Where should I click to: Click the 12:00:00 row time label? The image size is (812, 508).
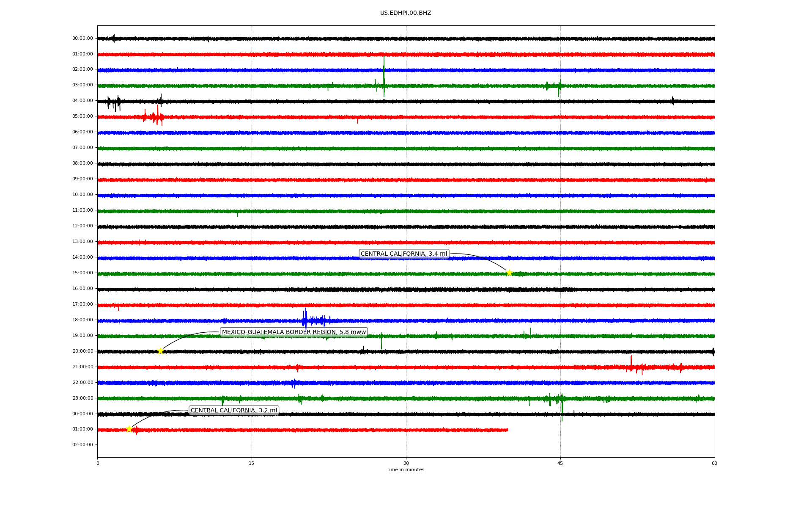pos(82,226)
